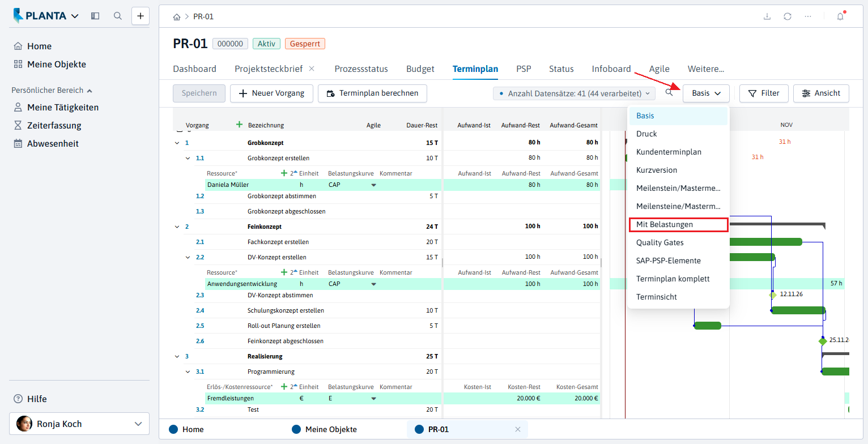Collapse task 2 Feinkonzept
The image size is (868, 444).
[177, 227]
